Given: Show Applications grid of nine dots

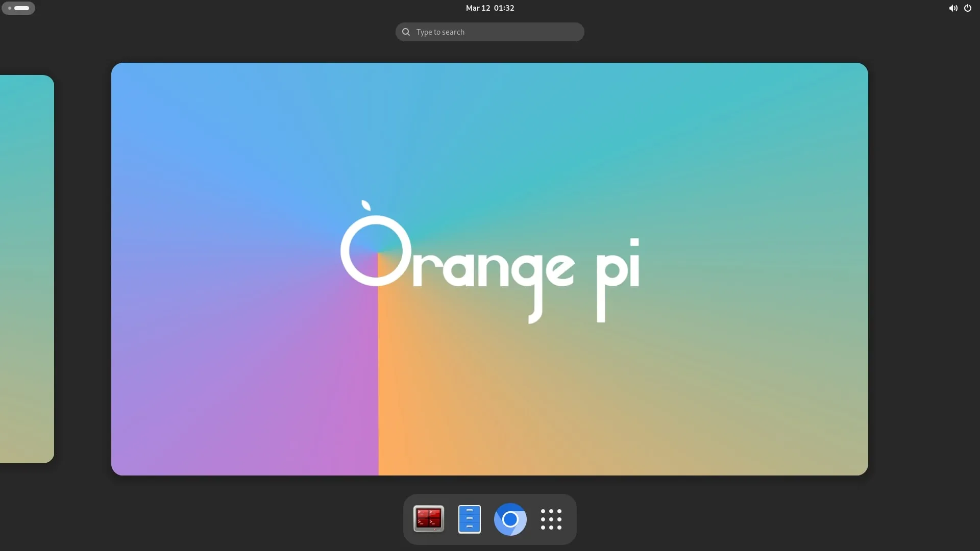Looking at the screenshot, I should click(551, 519).
